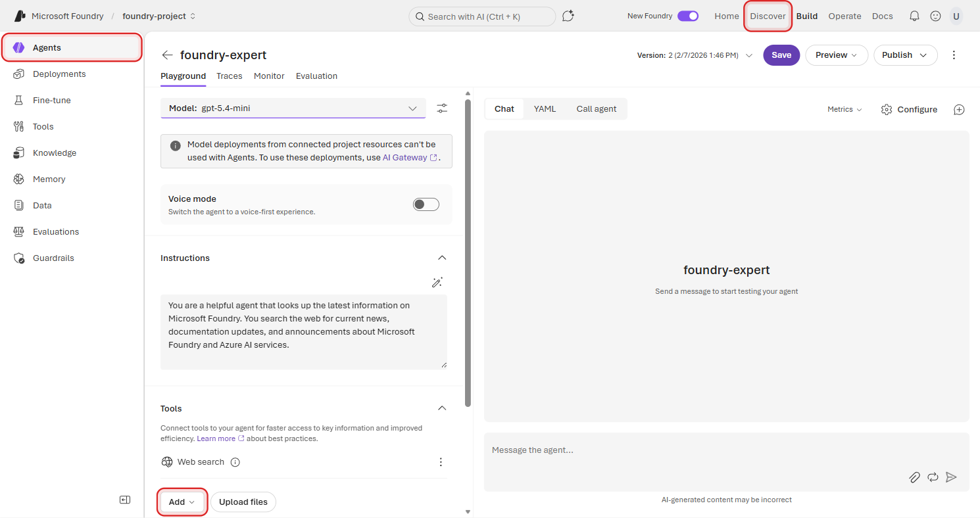Select the Chat tab
Screen dimensions: 980x518
(504, 109)
